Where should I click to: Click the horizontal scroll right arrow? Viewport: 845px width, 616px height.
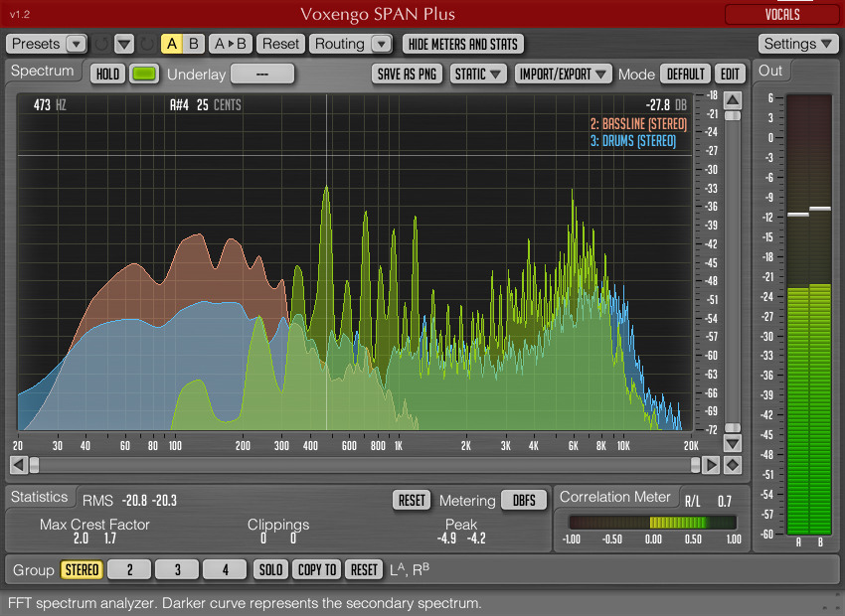[x=710, y=465]
